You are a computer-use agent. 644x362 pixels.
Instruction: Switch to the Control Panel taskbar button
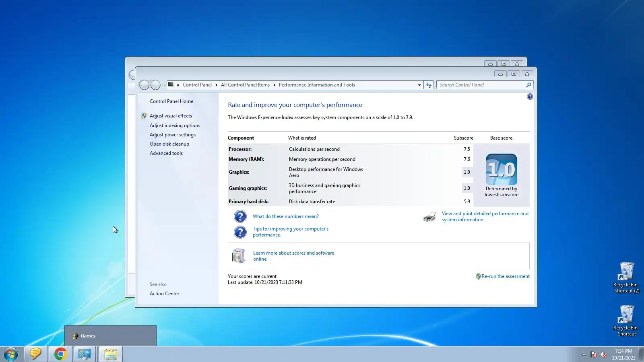coord(85,354)
